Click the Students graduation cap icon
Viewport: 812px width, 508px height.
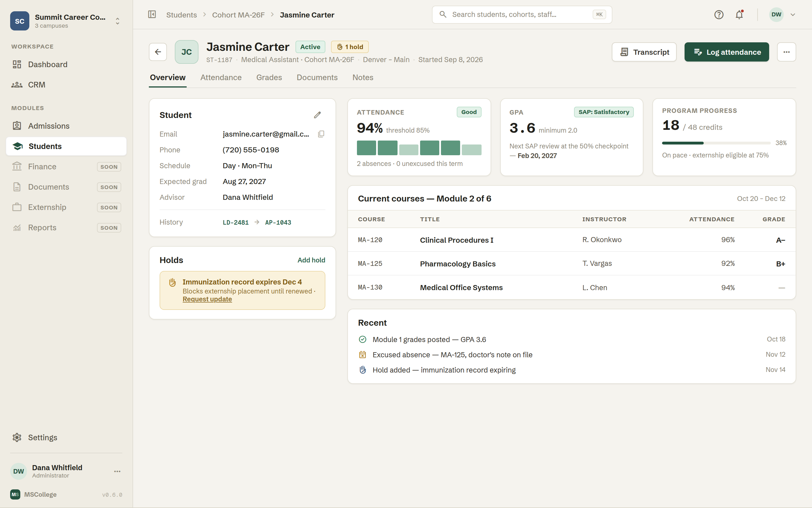pyautogui.click(x=17, y=146)
